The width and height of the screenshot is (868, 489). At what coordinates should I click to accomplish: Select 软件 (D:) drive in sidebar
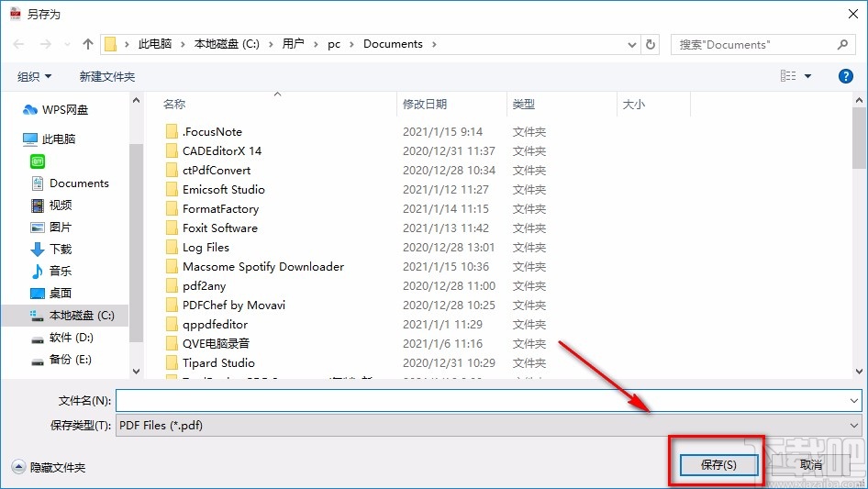(x=62, y=338)
